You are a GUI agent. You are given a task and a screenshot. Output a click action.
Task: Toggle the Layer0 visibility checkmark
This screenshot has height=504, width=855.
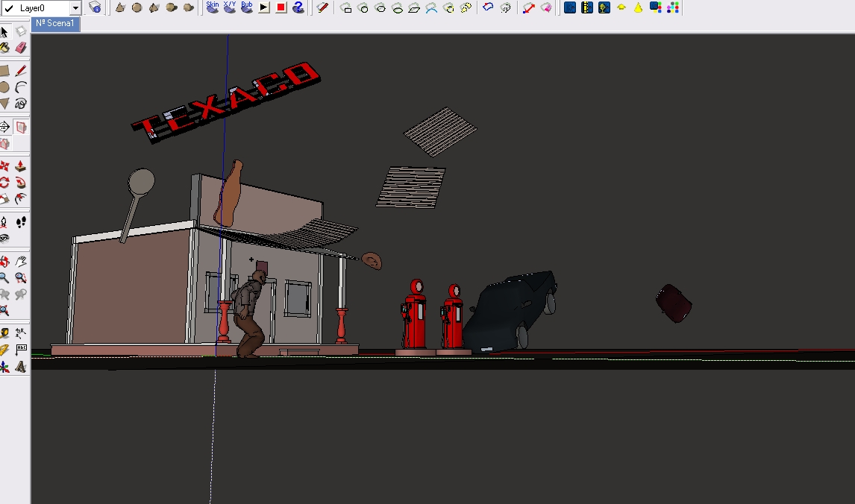10,8
